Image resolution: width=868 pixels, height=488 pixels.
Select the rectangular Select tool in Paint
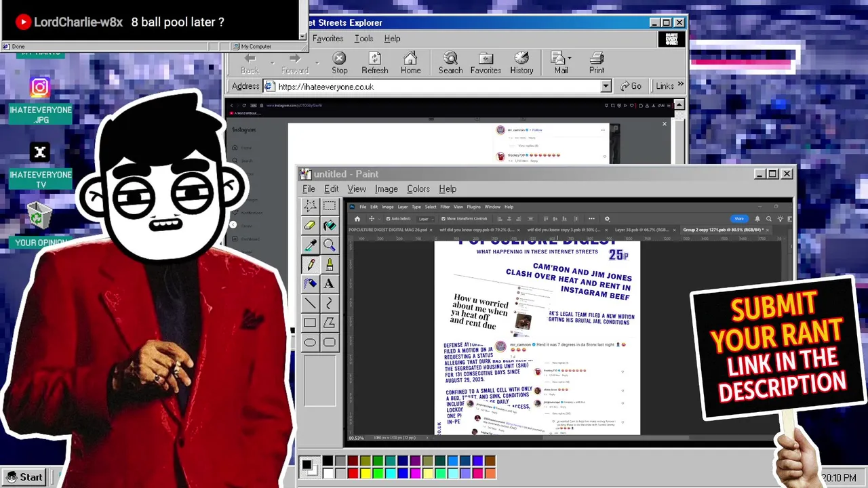click(x=330, y=205)
